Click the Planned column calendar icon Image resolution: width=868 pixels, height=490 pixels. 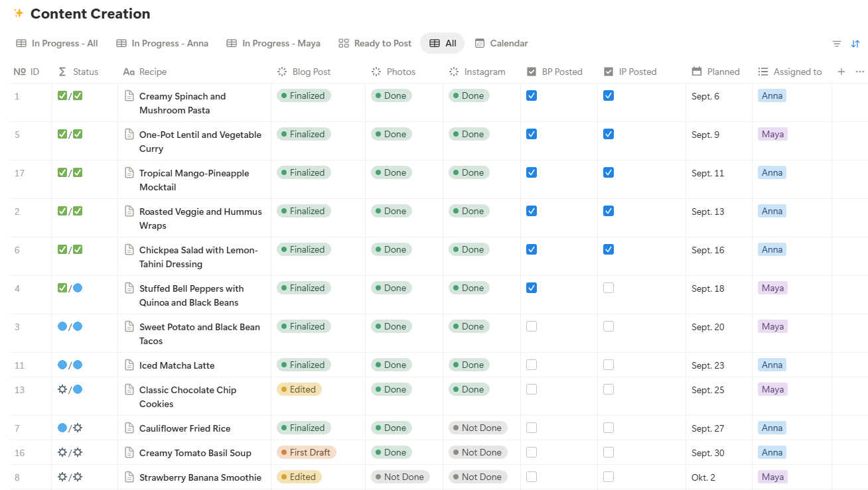697,72
